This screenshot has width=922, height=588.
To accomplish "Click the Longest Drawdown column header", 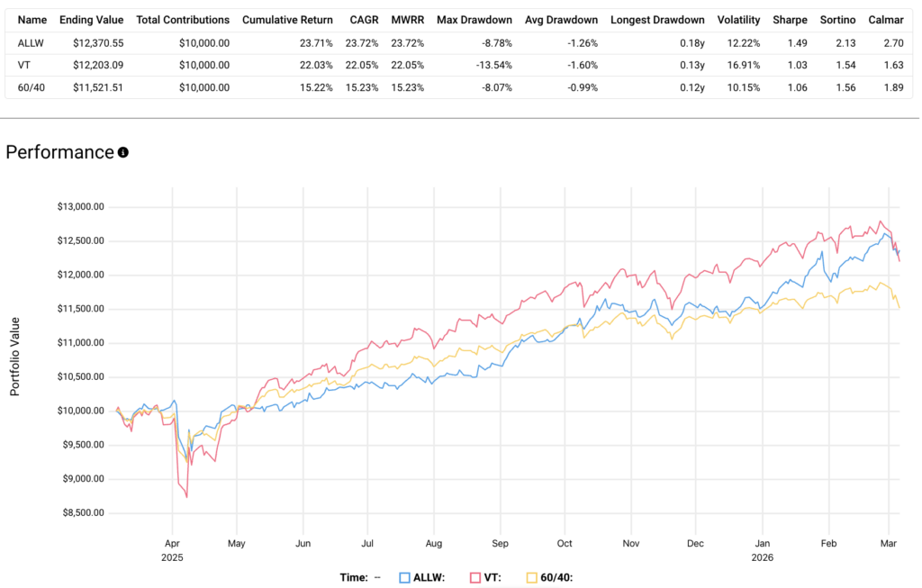I will coord(657,20).
